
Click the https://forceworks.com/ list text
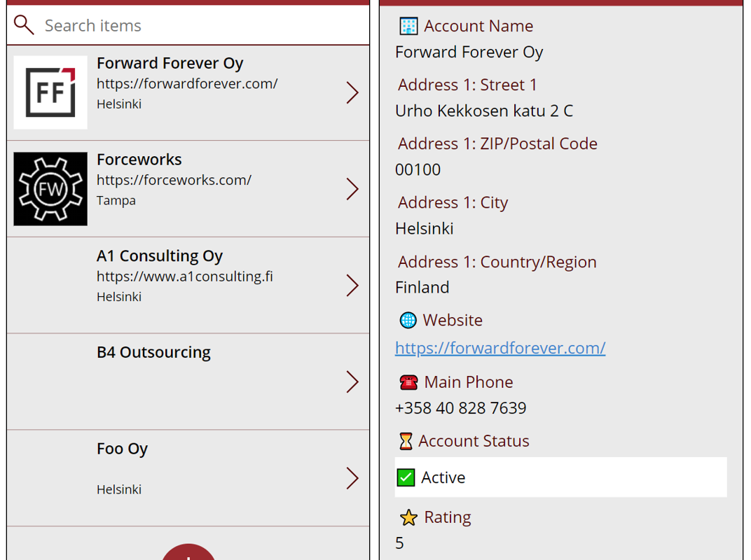point(174,180)
